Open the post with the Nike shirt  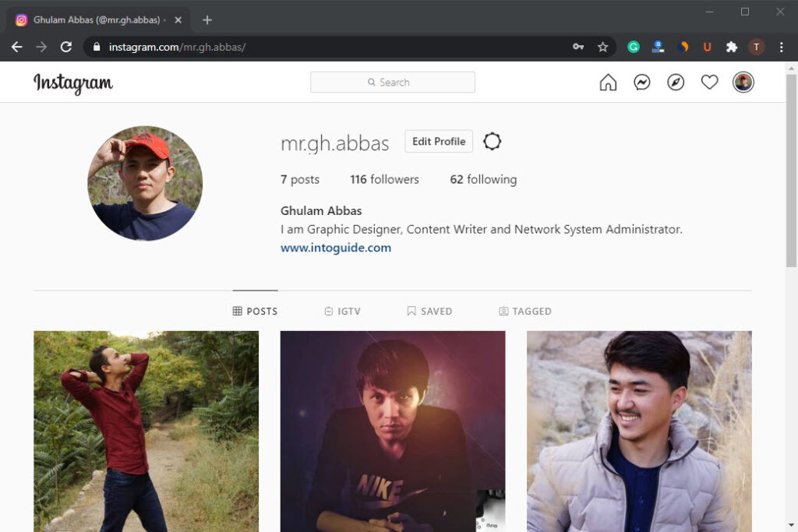pyautogui.click(x=393, y=432)
